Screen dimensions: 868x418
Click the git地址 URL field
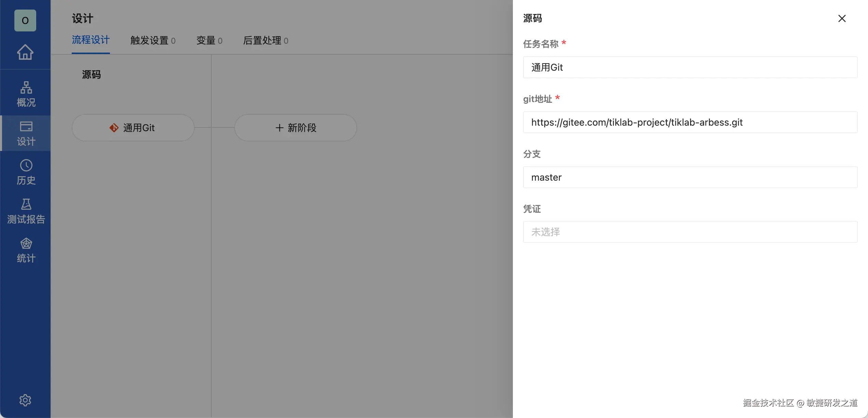click(x=690, y=122)
